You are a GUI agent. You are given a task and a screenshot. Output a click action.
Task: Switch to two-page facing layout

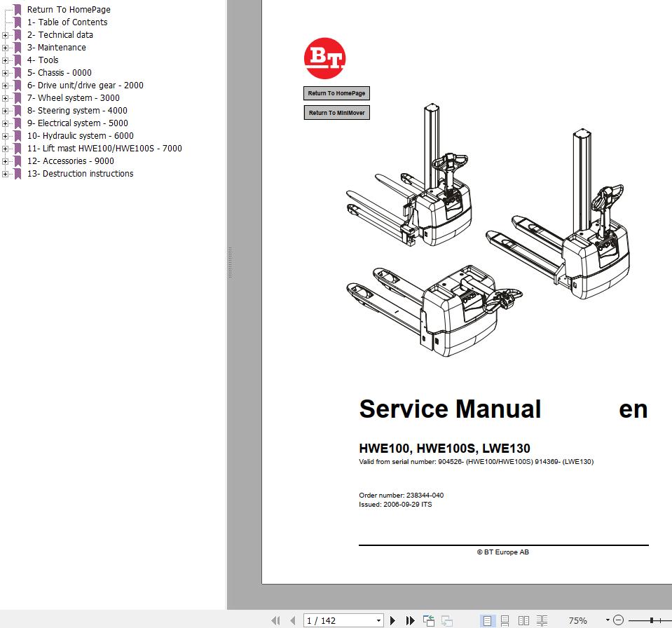click(x=523, y=620)
